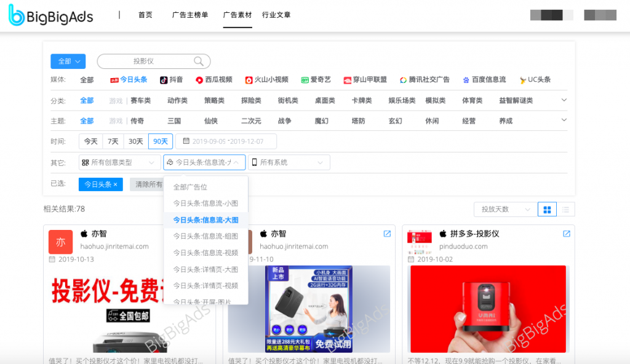The image size is (630, 364).
Task: Click pinduoduo.com advertiser domain
Action: pyautogui.click(x=463, y=247)
